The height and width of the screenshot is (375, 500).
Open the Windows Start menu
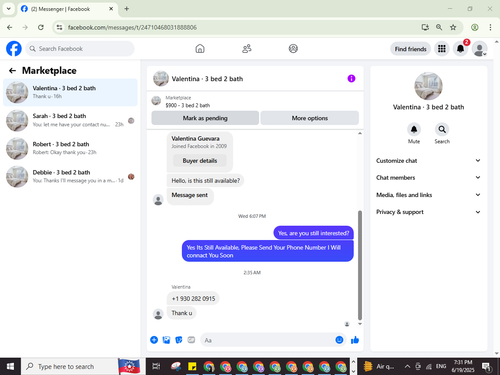pyautogui.click(x=10, y=366)
